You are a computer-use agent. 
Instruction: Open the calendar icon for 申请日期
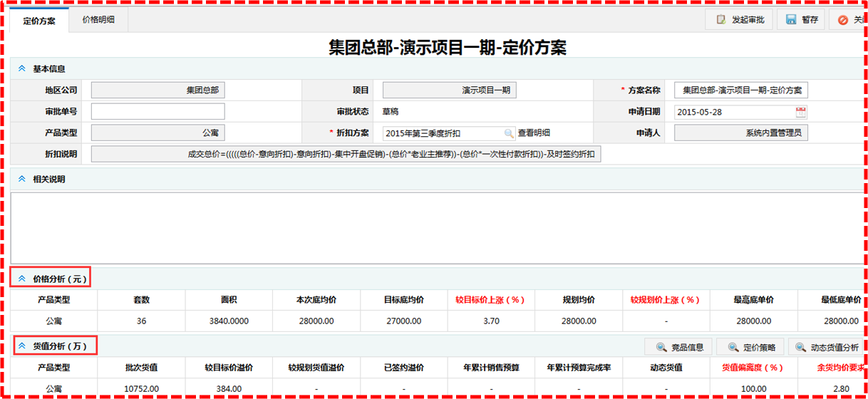801,112
